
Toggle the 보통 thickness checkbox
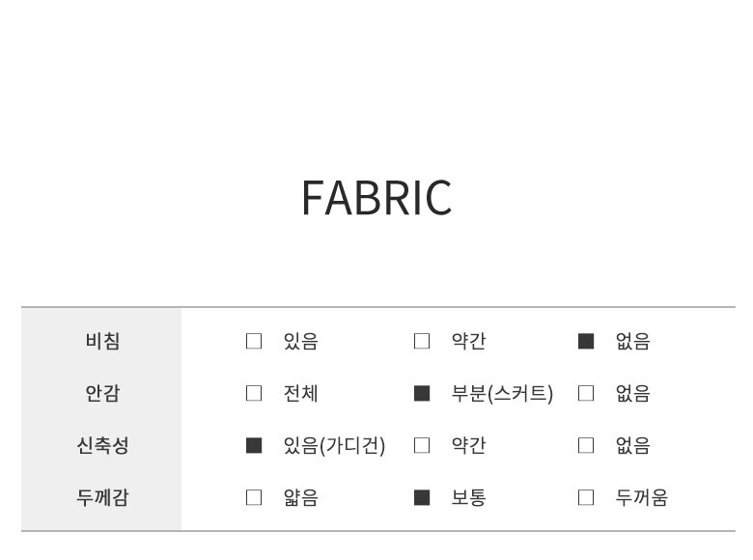(422, 498)
